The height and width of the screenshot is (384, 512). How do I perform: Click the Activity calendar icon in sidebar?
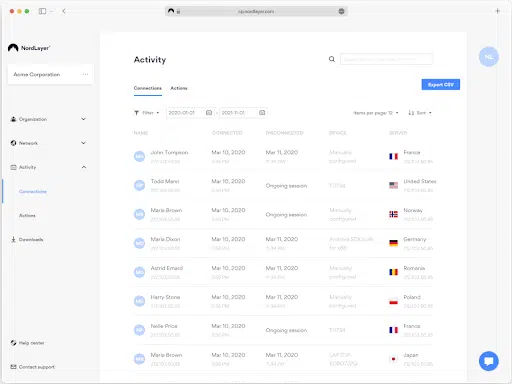pyautogui.click(x=13, y=167)
